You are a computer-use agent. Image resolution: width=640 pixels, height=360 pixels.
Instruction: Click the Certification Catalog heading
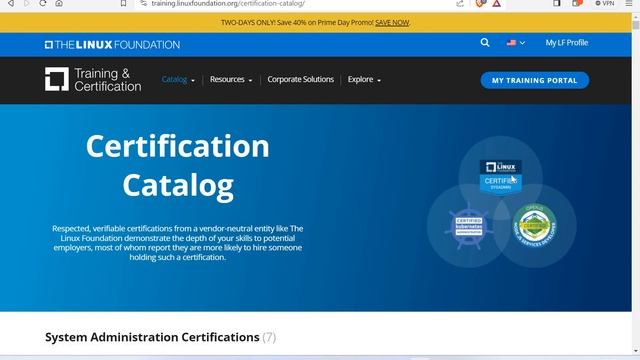pyautogui.click(x=178, y=165)
